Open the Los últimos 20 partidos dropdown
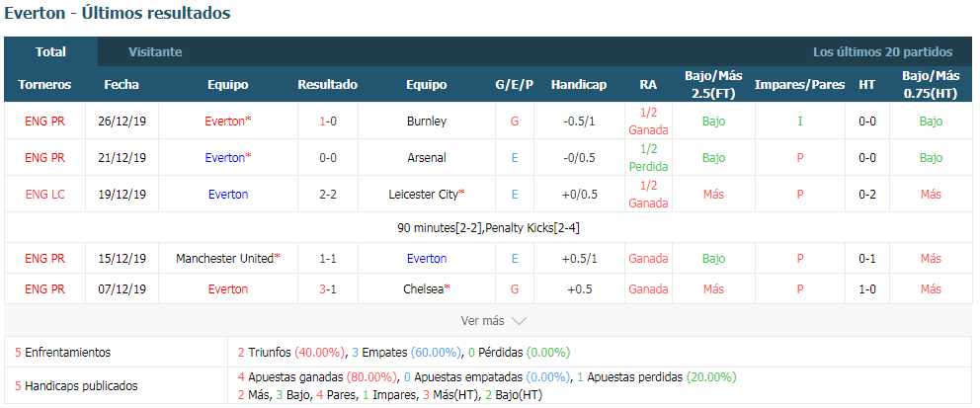 pos(882,51)
